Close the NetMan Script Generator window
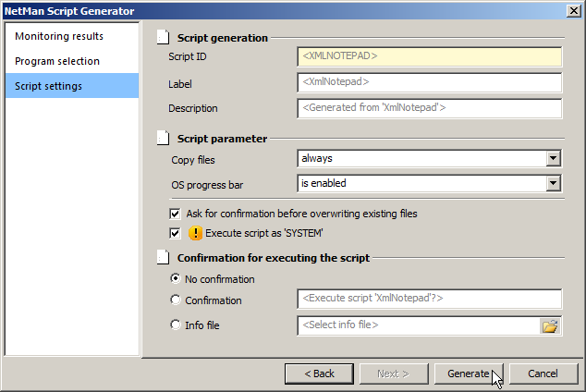The image size is (586, 392). click(x=573, y=11)
